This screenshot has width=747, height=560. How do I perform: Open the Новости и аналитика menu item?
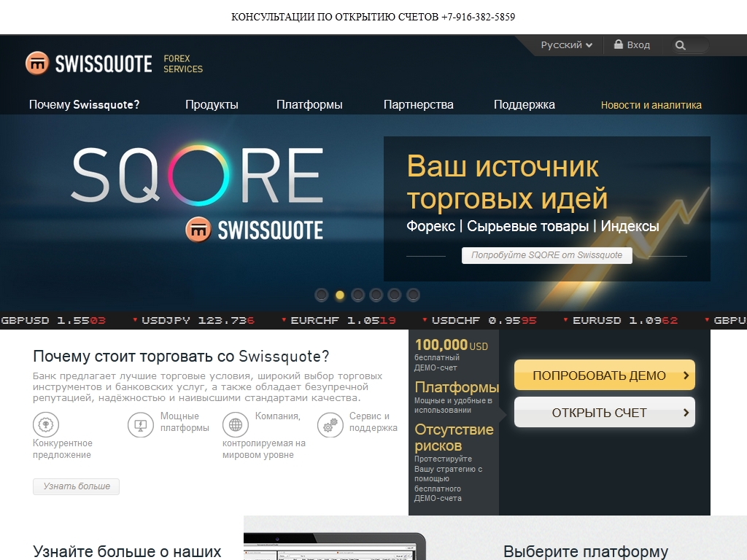(651, 105)
